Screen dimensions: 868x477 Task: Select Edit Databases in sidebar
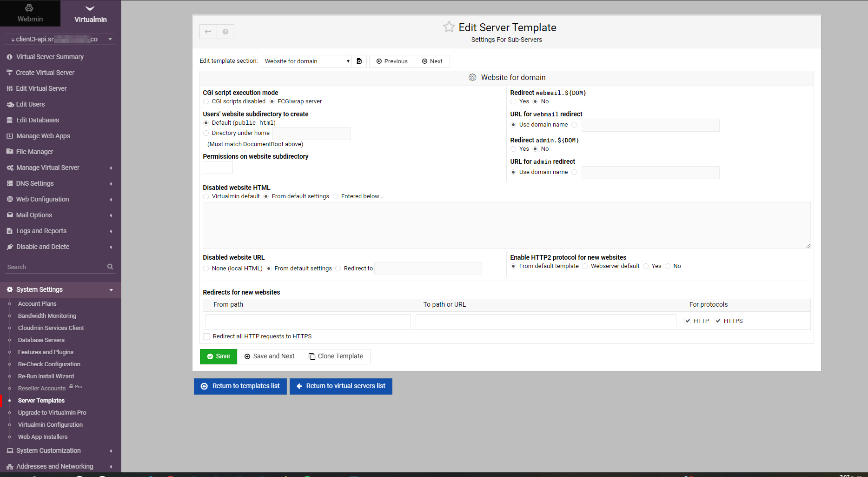[x=37, y=120]
